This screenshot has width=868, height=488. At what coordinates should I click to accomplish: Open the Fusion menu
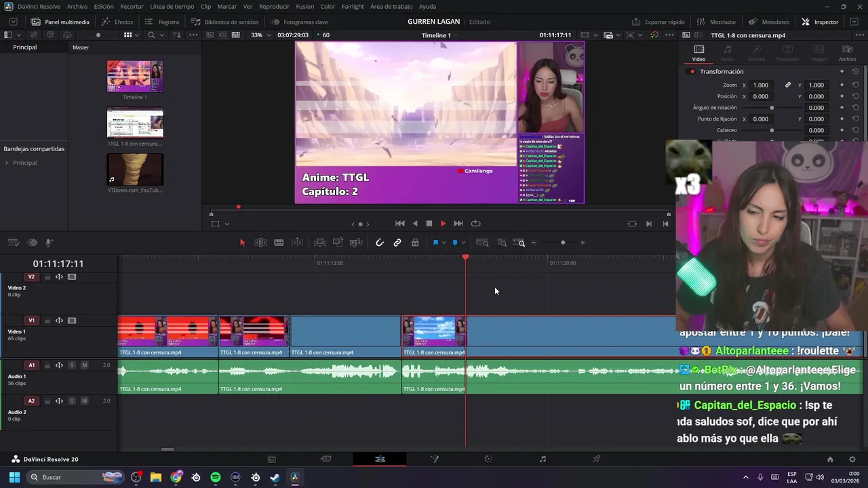[x=305, y=6]
